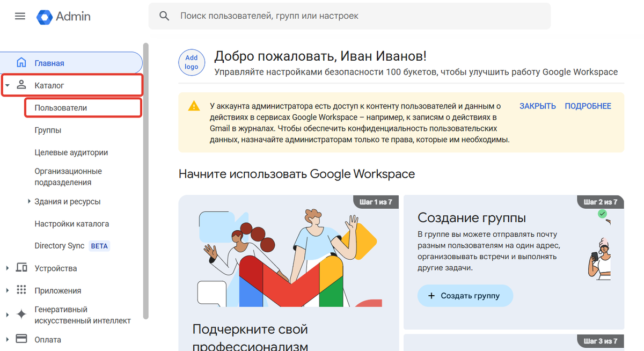The image size is (644, 351).
Task: Click the person icon beside Каталог
Action: coord(21,85)
